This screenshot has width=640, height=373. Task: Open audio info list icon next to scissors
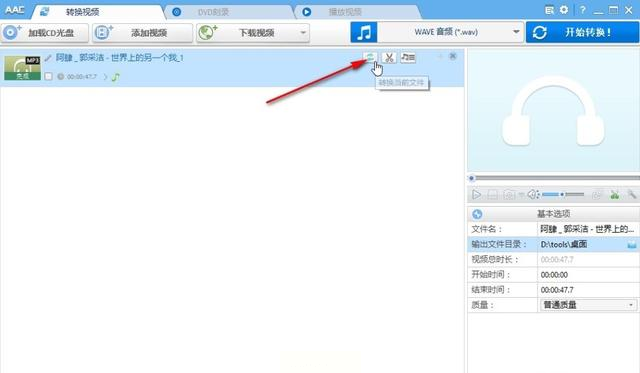(408, 58)
